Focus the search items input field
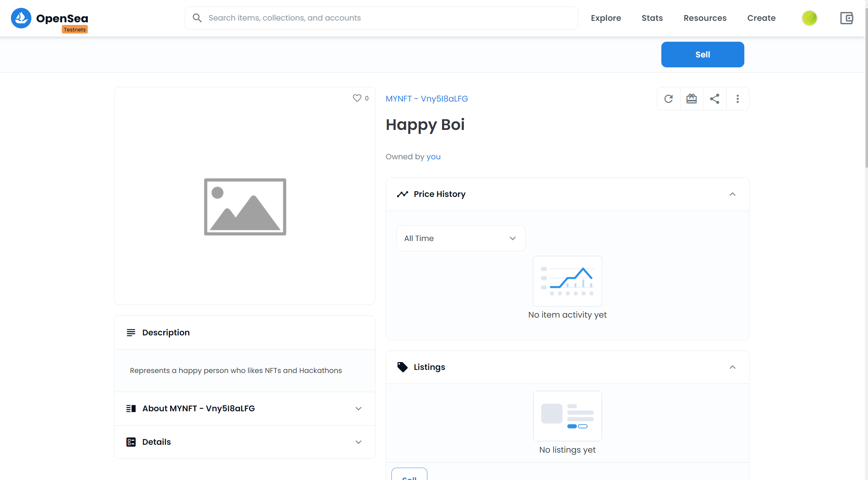This screenshot has width=868, height=480. point(381,18)
